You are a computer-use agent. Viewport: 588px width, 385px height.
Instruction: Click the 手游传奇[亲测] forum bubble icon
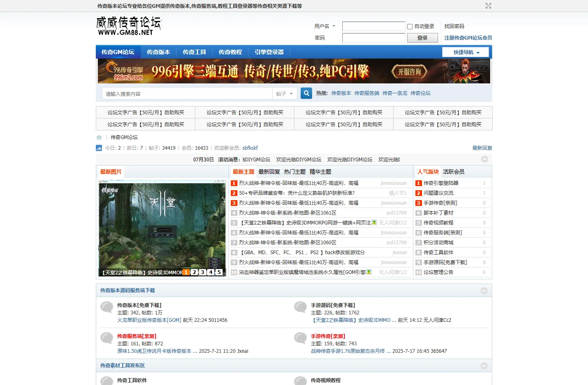click(300, 338)
